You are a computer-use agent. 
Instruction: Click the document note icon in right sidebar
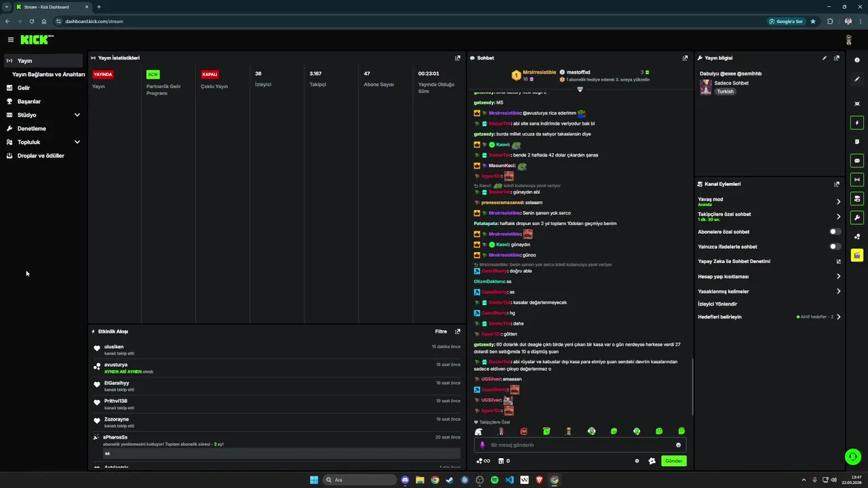pyautogui.click(x=857, y=142)
